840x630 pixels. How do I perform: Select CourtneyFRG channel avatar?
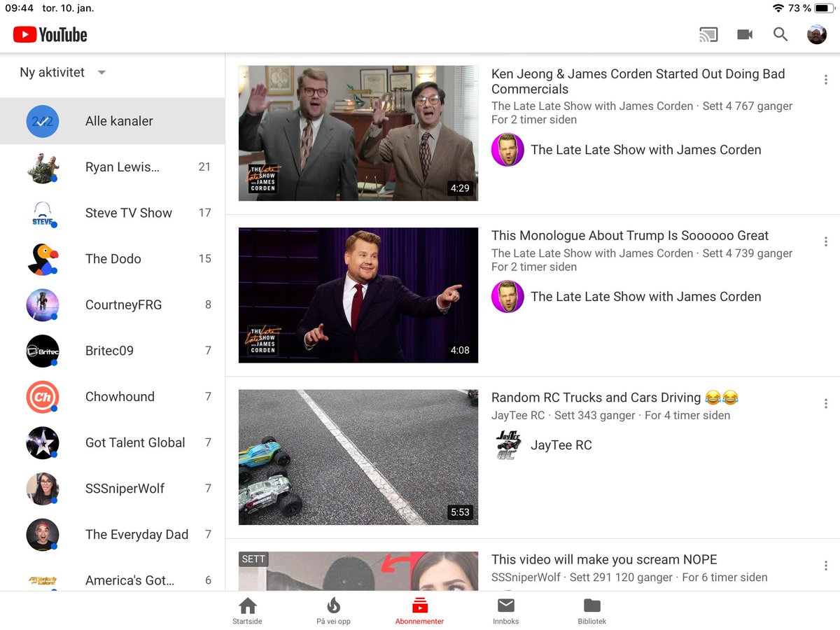pyautogui.click(x=43, y=304)
